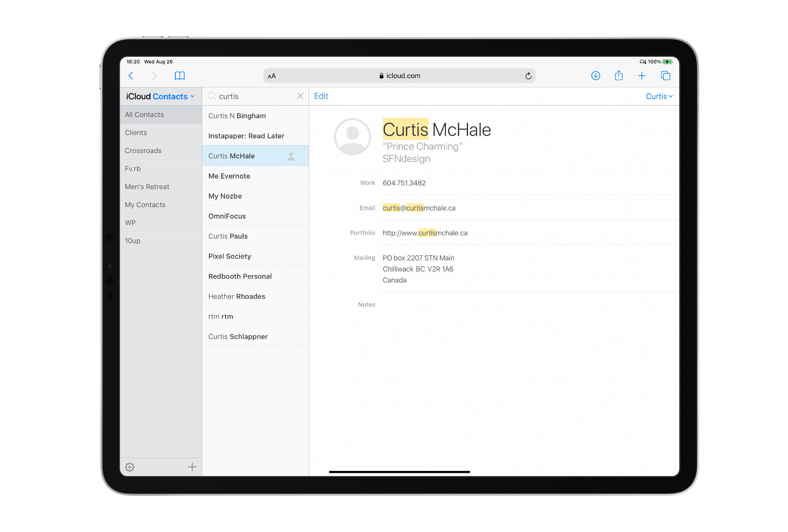Viewport: 788px width, 532px height.
Task: Expand the iCloud Contacts app menu chevron
Action: (193, 96)
